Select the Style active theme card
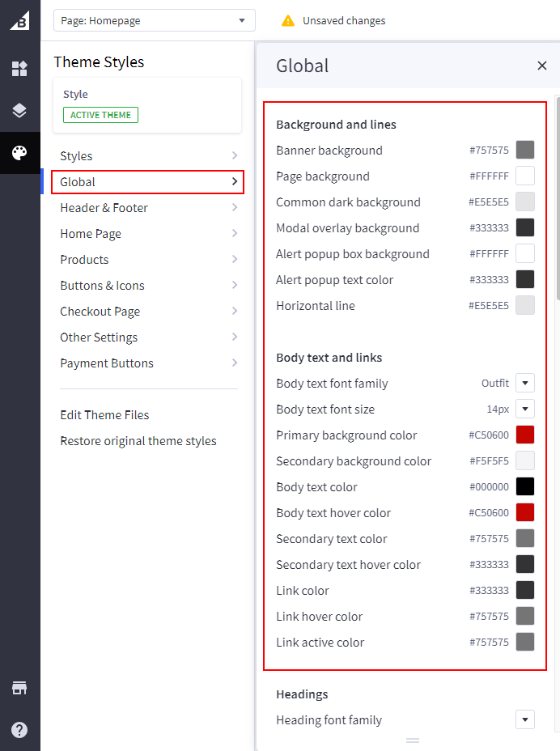 [147, 105]
